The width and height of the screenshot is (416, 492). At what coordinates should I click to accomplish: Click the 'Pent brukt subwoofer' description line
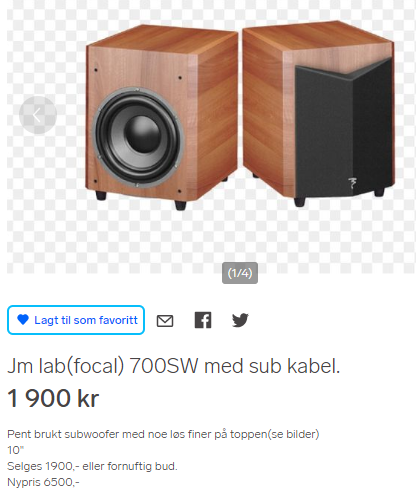coord(163,434)
